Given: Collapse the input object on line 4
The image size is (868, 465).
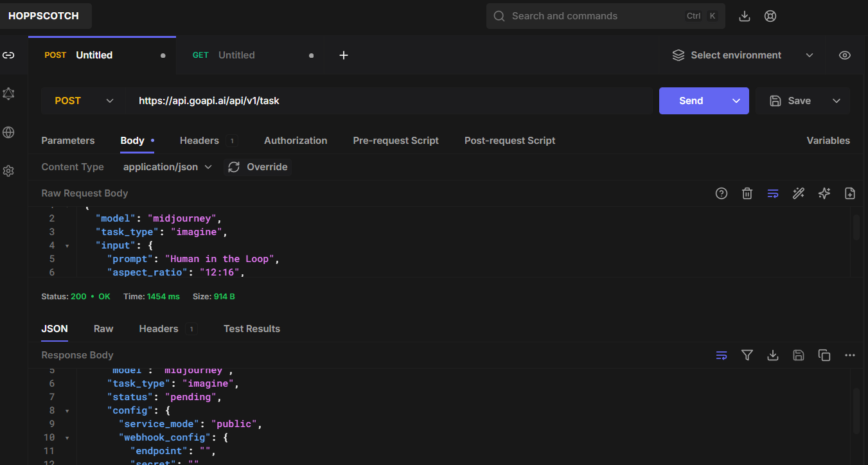Looking at the screenshot, I should (67, 245).
